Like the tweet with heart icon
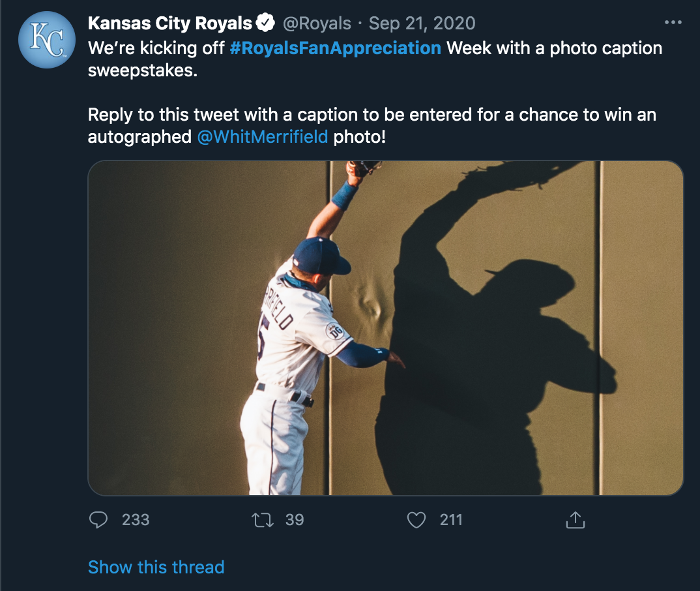The width and height of the screenshot is (700, 591). (416, 520)
